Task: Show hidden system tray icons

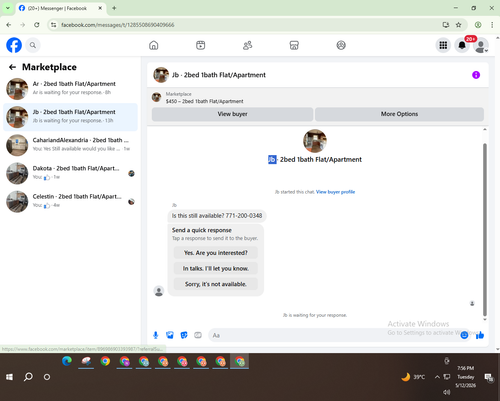Action: (437, 377)
